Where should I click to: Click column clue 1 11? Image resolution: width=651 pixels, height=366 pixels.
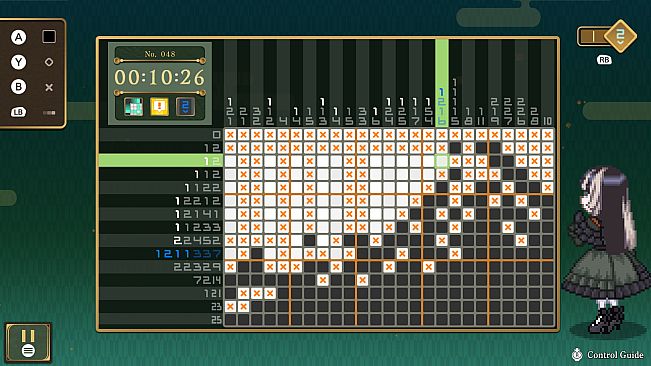(482, 116)
